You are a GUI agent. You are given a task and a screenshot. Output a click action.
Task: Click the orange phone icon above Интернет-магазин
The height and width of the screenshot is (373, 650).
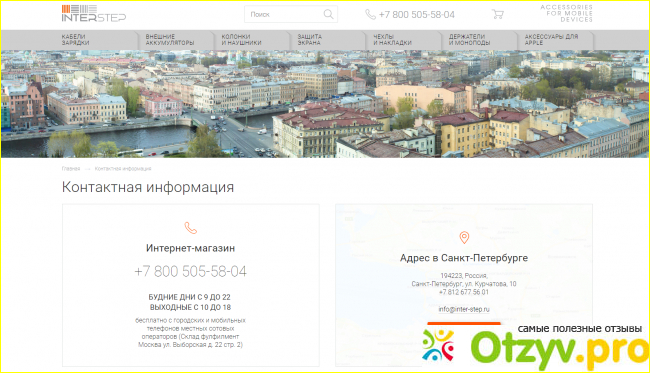click(x=191, y=228)
